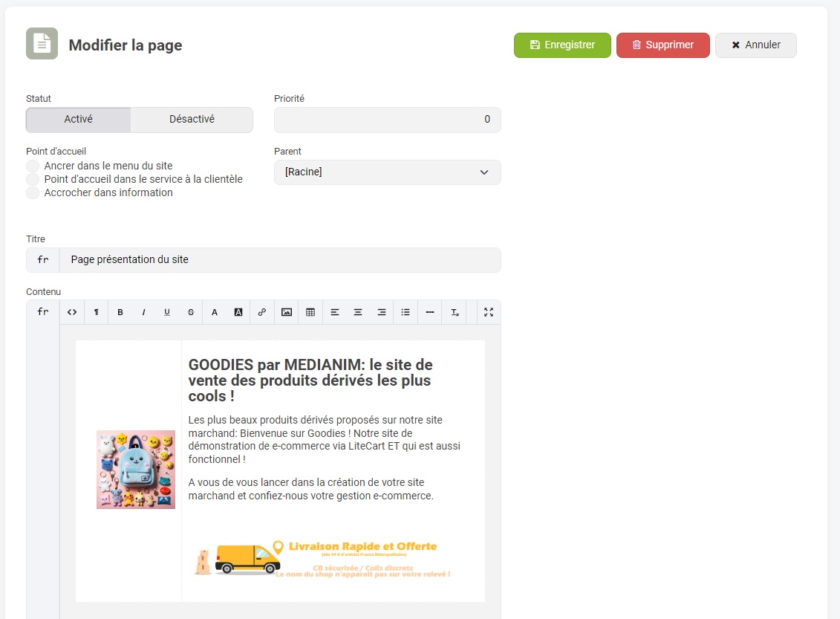Expand the editor to fullscreen
Screen dimensions: 840x619
click(x=489, y=312)
